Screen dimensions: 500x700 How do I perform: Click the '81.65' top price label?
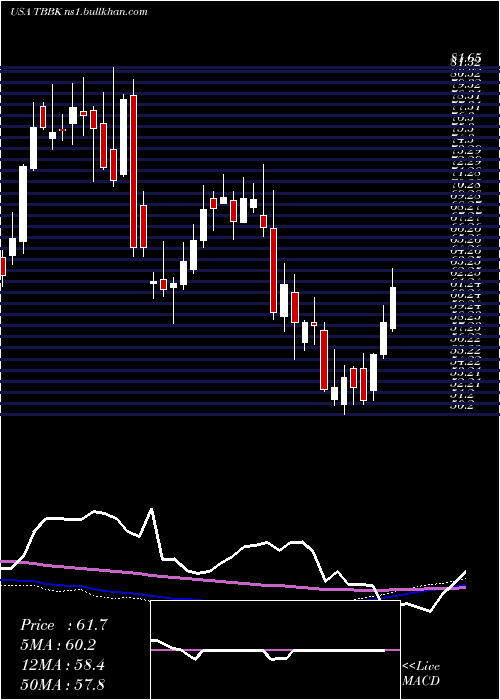pyautogui.click(x=466, y=58)
